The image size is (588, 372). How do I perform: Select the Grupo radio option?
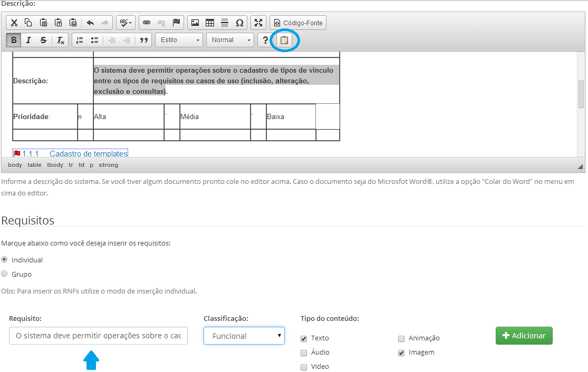[5, 274]
